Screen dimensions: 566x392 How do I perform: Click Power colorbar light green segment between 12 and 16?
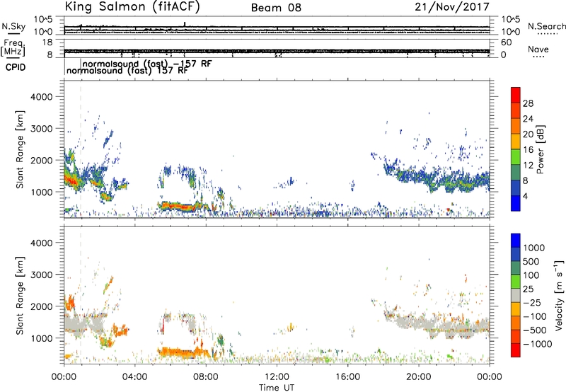516,157
